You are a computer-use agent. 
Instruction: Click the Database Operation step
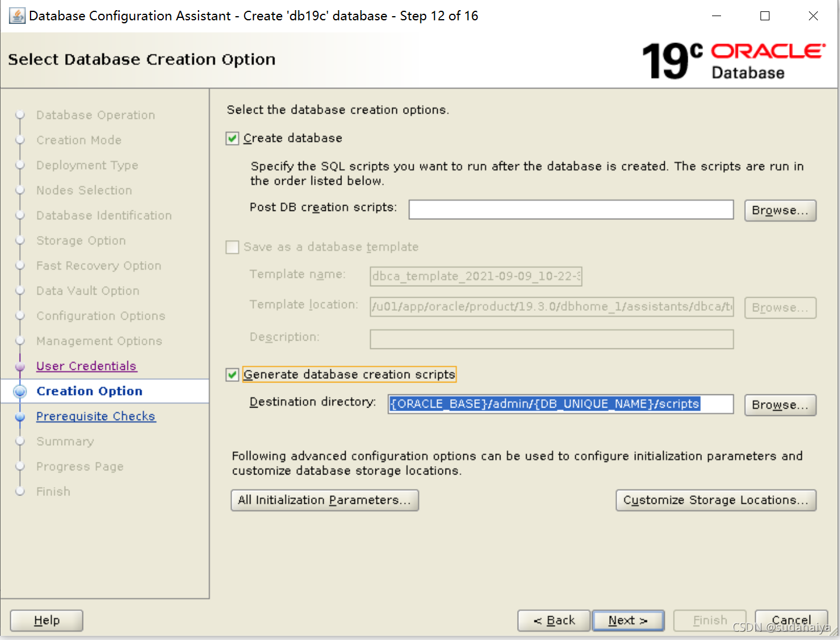point(96,115)
